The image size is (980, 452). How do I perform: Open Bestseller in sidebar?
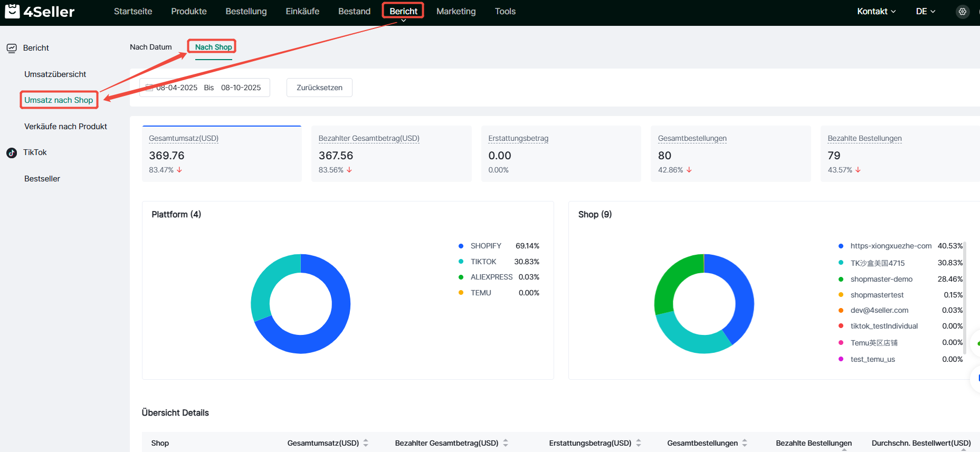tap(42, 179)
